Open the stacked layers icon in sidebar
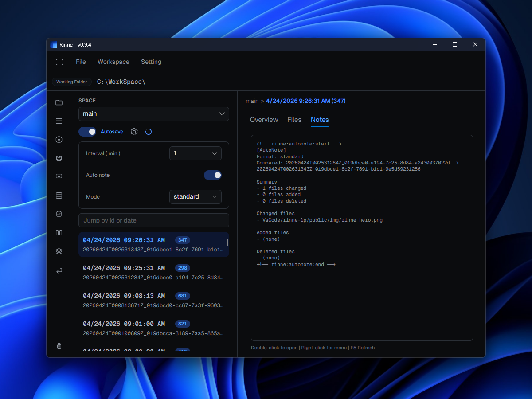The image size is (532, 399). point(59,251)
